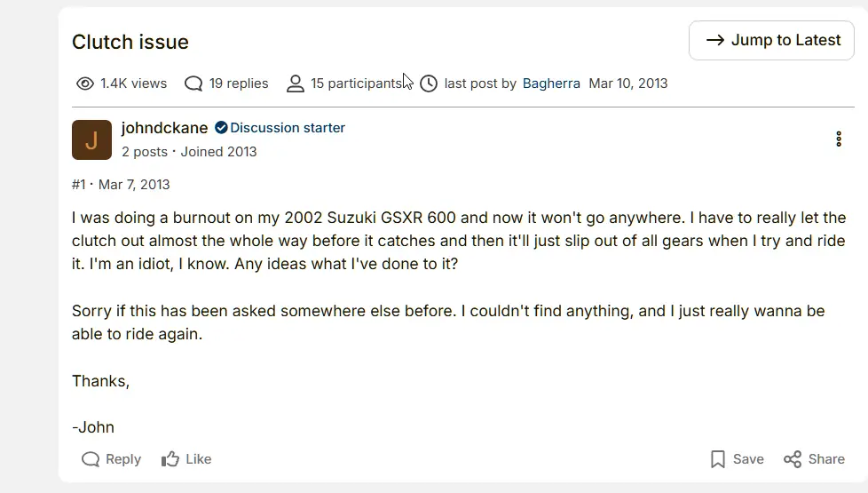
Task: Click the thumbs-up Like icon
Action: point(170,459)
